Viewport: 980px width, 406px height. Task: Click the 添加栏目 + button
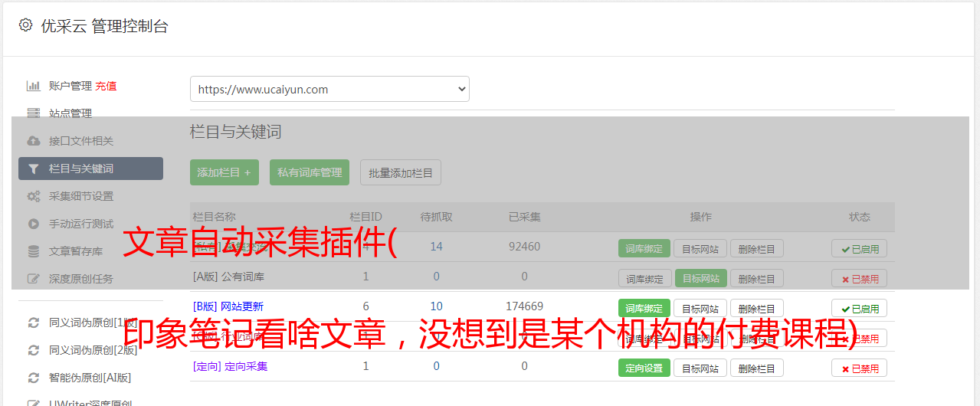tap(225, 172)
